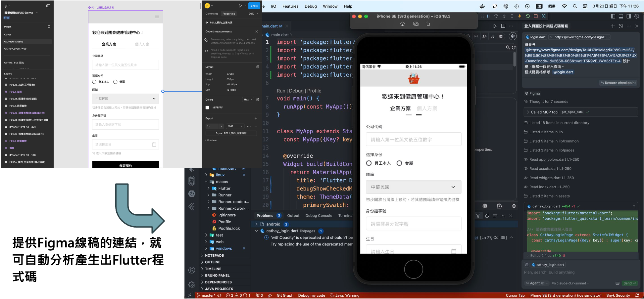Click the chat input field
The width and height of the screenshot is (644, 299).
[581, 273]
